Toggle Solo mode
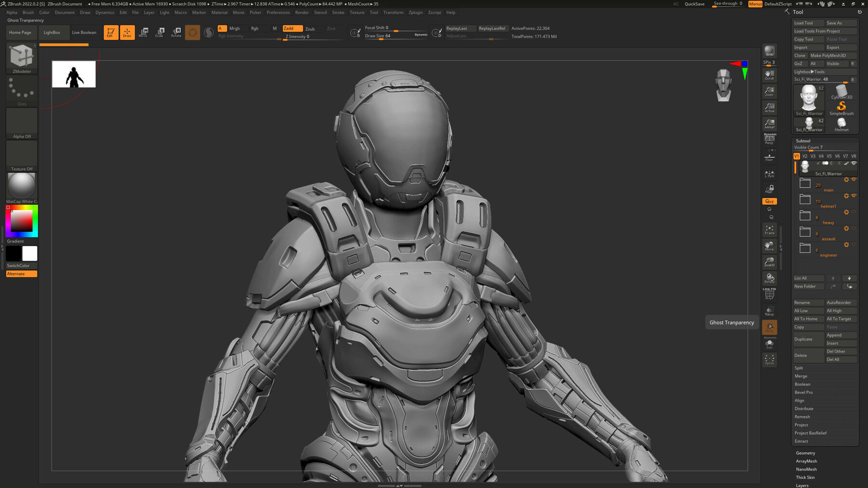Viewport: 868px width, 488px height. 770,343
